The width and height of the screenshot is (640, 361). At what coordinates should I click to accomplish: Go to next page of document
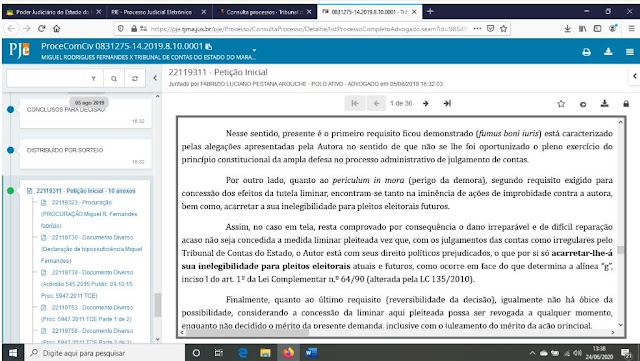[x=426, y=103]
